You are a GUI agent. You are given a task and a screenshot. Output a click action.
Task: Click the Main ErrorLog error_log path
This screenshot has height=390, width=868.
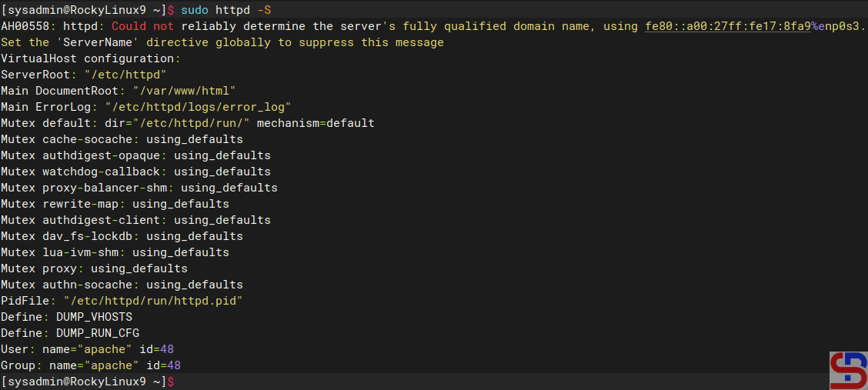pos(198,107)
